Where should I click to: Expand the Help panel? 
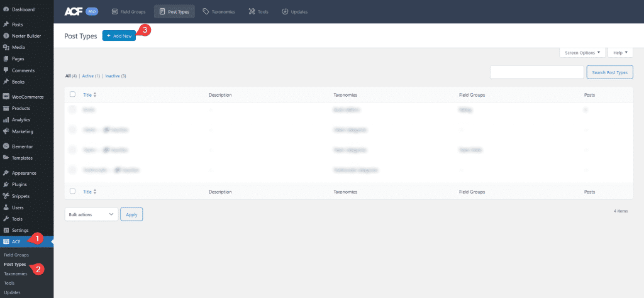point(619,53)
